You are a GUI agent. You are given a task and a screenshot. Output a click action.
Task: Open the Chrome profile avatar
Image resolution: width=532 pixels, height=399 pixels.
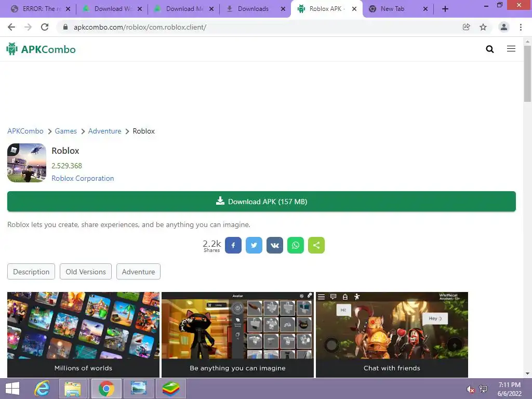(x=504, y=27)
